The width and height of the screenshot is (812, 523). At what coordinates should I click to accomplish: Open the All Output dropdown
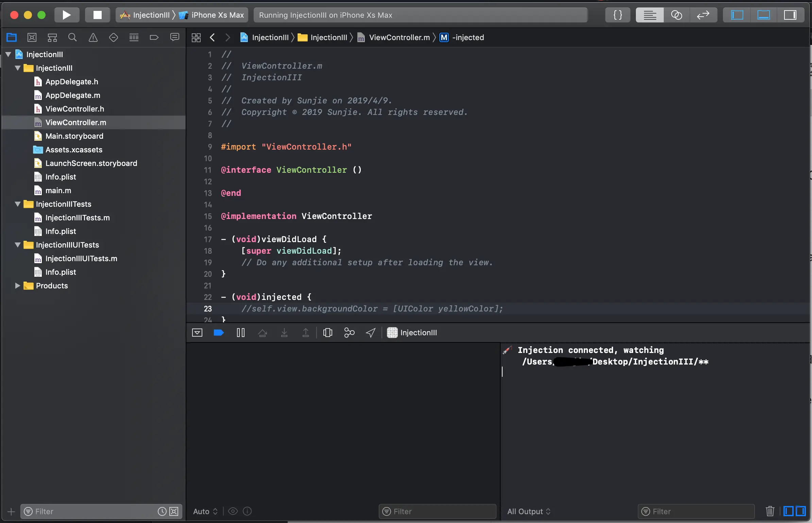click(528, 511)
